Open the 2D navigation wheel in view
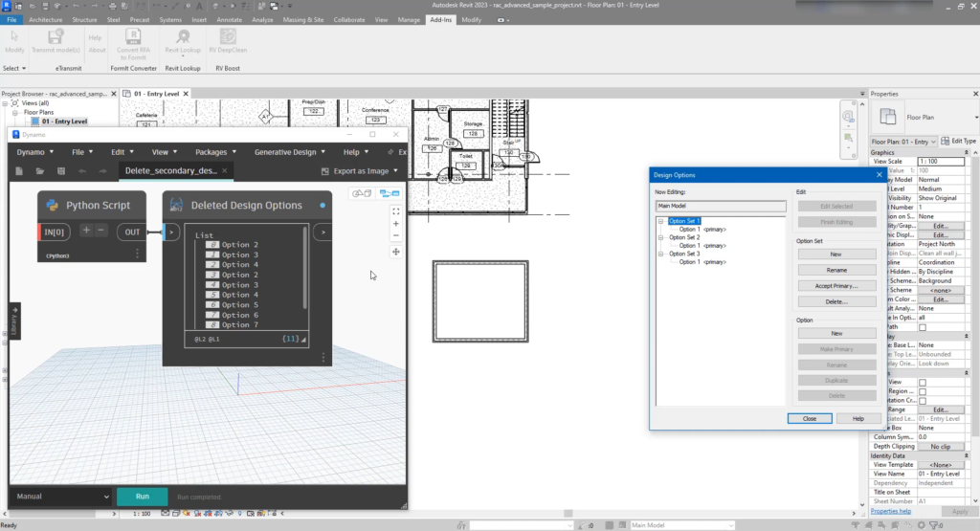This screenshot has height=531, width=980. coord(848,117)
